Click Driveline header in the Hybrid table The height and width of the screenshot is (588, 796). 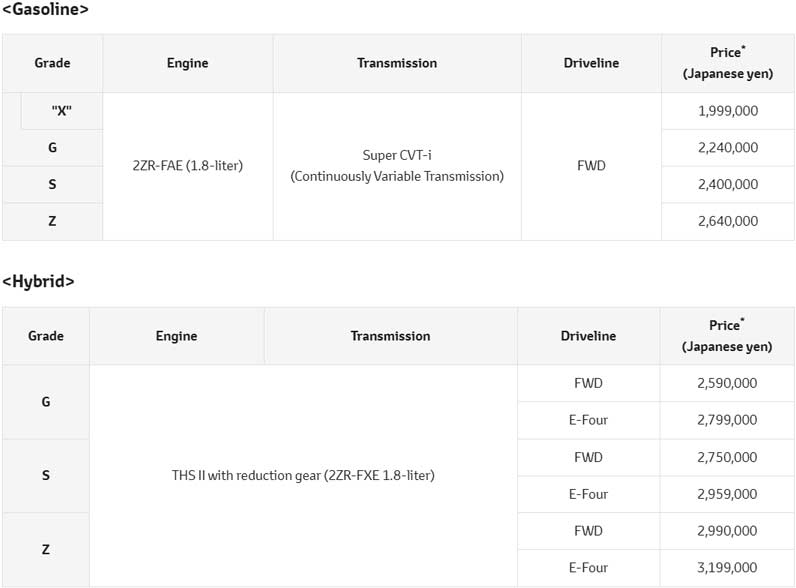[x=588, y=336]
